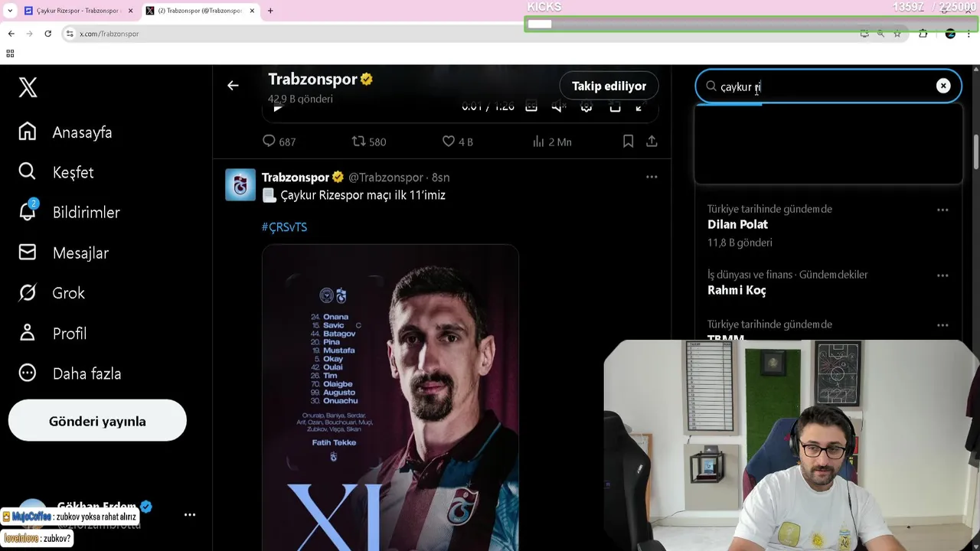This screenshot has width=980, height=551.
Task: Reload the page
Action: point(47,34)
